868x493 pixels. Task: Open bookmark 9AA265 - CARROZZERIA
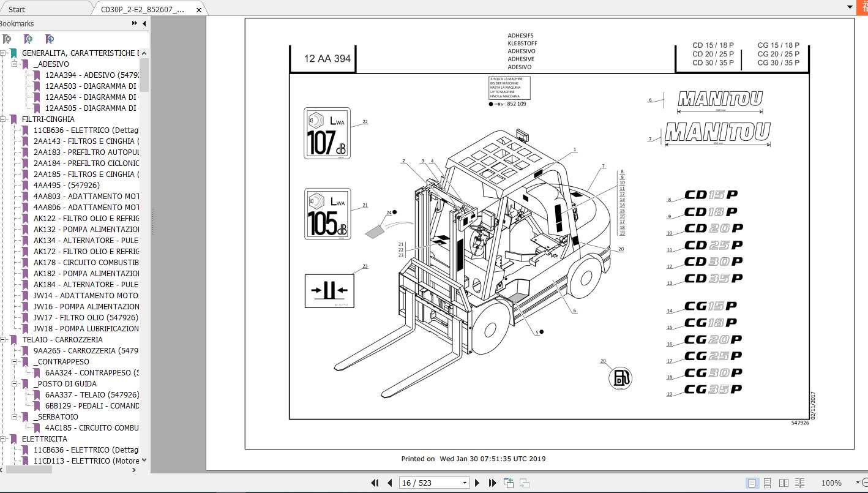click(86, 351)
